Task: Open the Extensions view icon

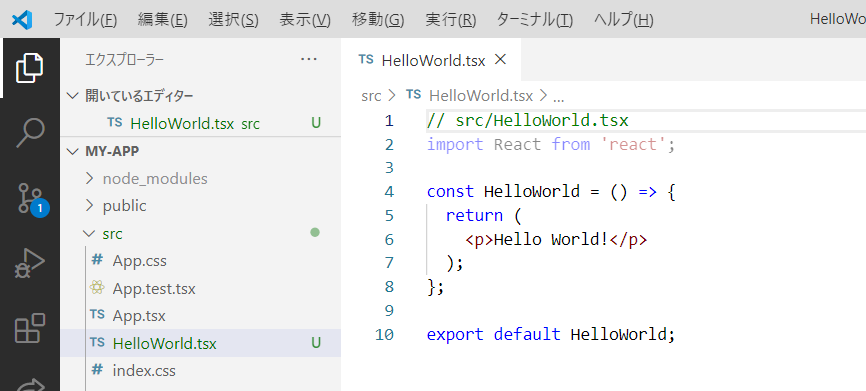Action: point(29,328)
